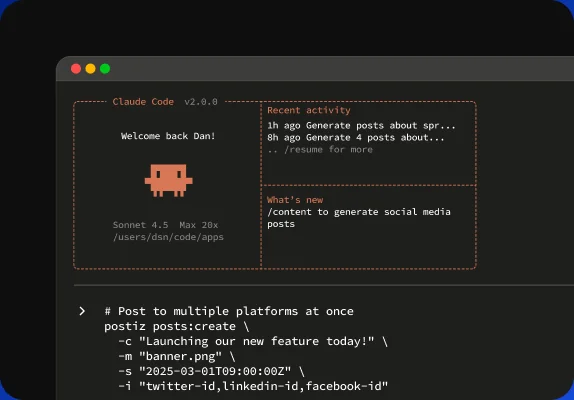The width and height of the screenshot is (574, 400).
Task: Click the '/content to generate social media' text
Action: [359, 212]
